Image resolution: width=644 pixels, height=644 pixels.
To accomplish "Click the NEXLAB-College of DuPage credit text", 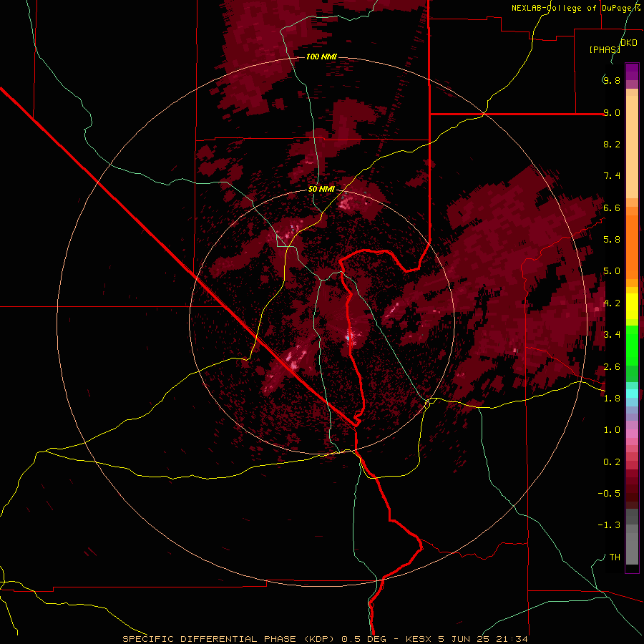I will coord(575,8).
